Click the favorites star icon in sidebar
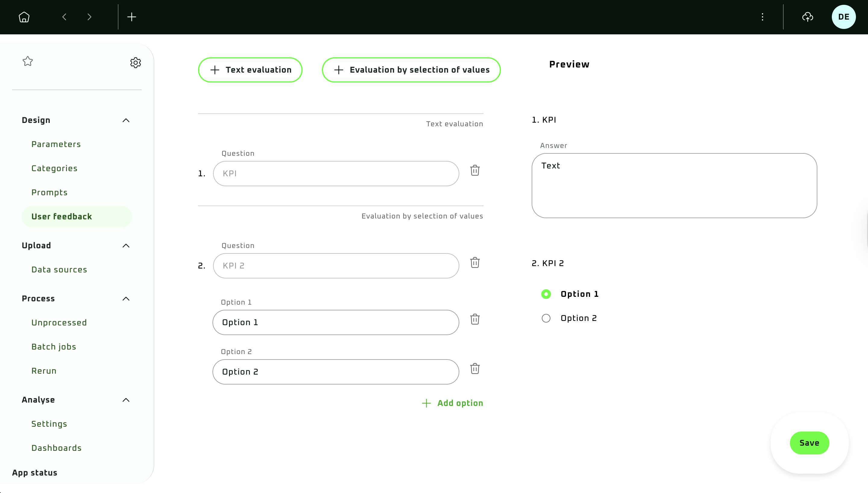 coord(28,61)
